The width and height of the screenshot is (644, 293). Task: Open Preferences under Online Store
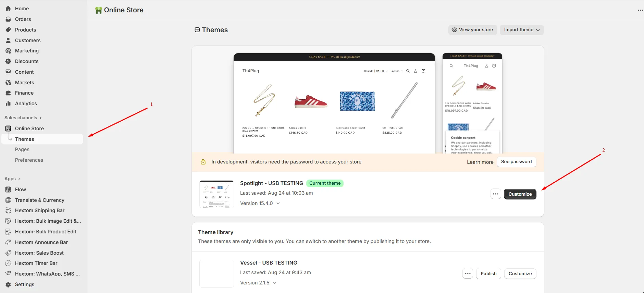point(29,160)
